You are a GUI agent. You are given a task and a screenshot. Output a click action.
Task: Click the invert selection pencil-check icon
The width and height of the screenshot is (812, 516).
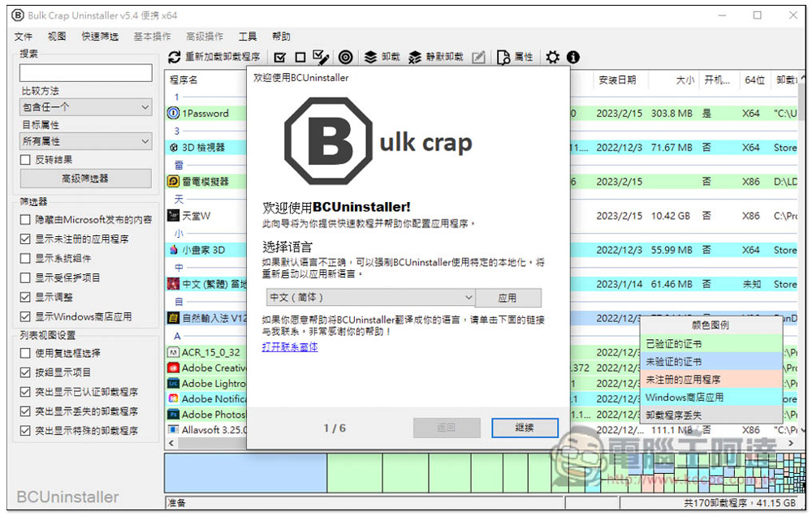click(321, 57)
